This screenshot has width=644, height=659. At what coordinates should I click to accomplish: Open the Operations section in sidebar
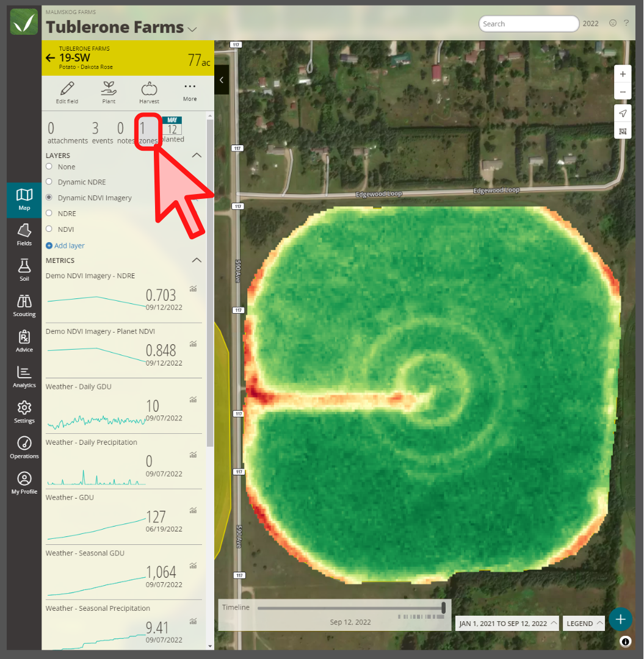pos(24,448)
